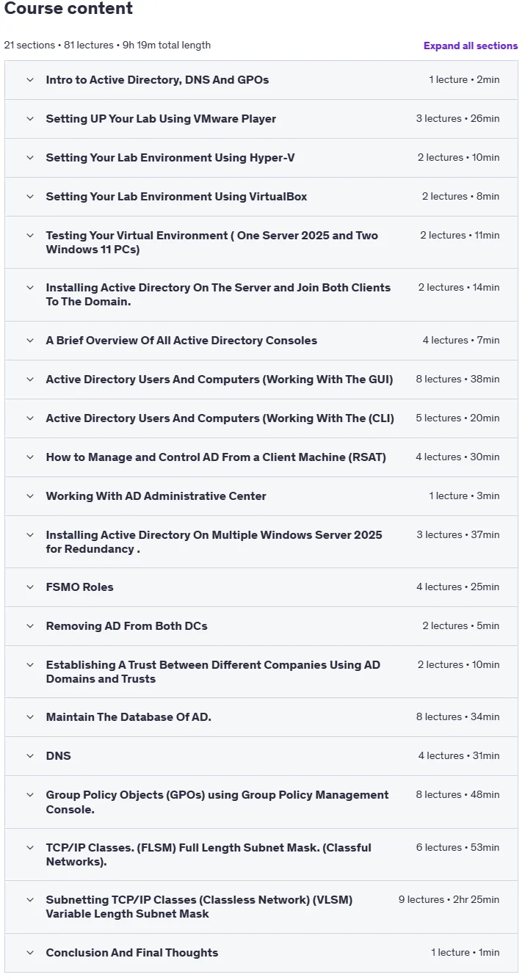Viewport: 525px width, 980px height.
Task: Expand chevron for Establishing A Trust section
Action: click(30, 664)
